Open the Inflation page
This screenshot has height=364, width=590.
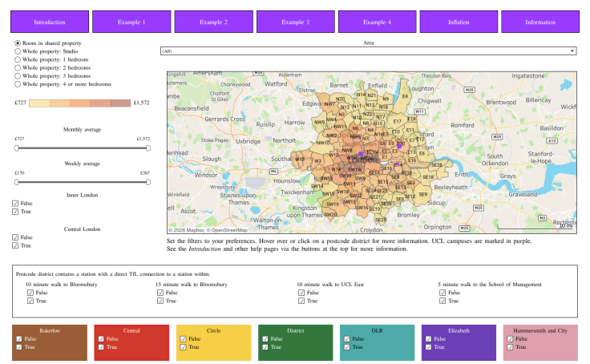tap(459, 22)
